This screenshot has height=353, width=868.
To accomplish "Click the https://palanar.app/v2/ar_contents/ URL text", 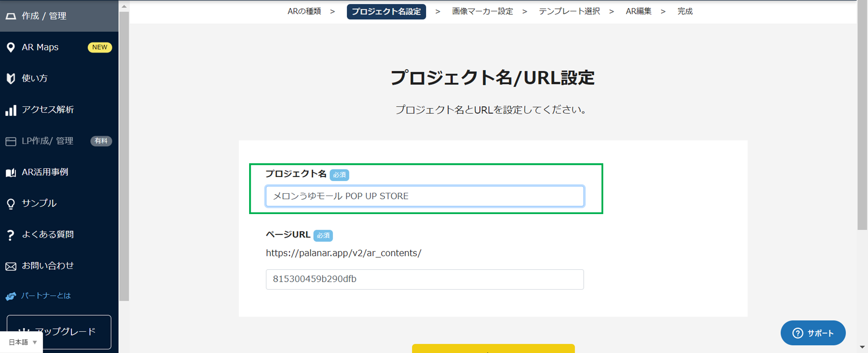I will (343, 253).
